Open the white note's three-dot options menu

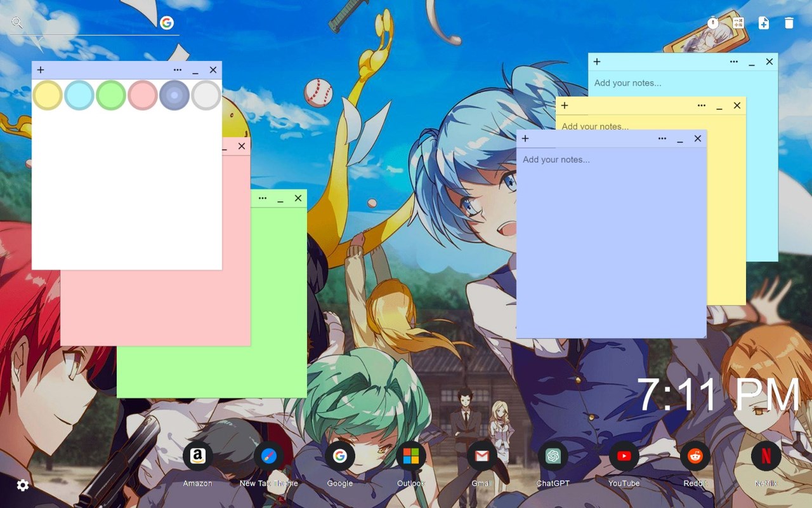pos(178,70)
